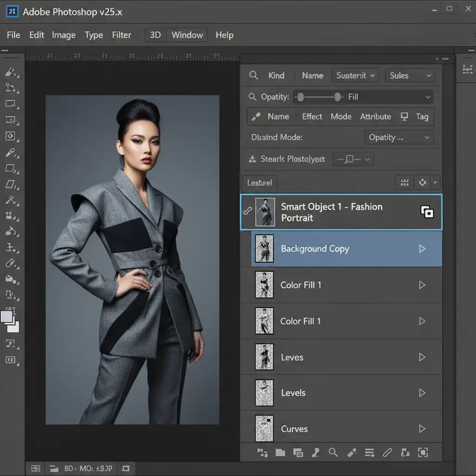Switch to the Lesturel tab
476x476 pixels.
pos(260,183)
